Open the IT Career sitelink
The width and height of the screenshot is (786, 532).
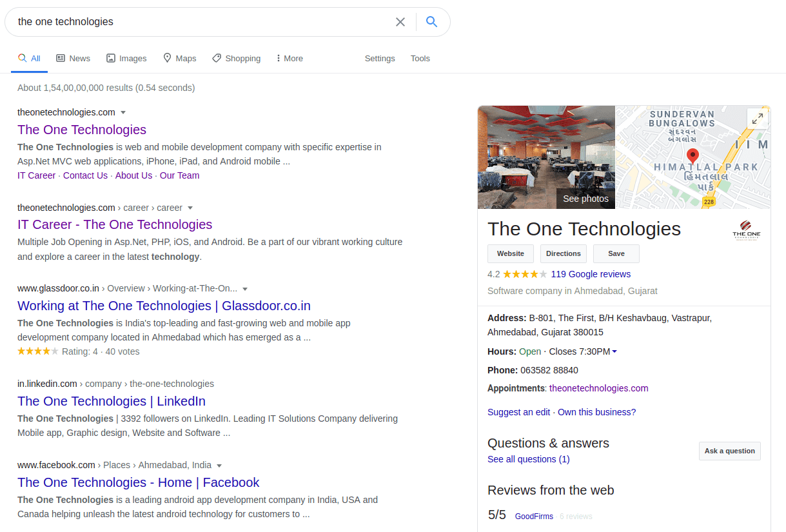click(37, 175)
